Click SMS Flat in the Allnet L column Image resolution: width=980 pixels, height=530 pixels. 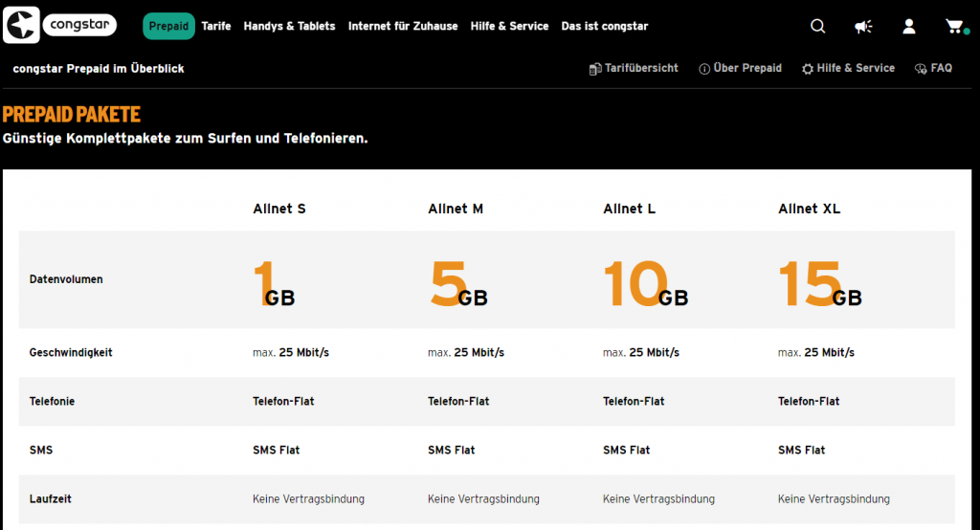[x=626, y=450]
